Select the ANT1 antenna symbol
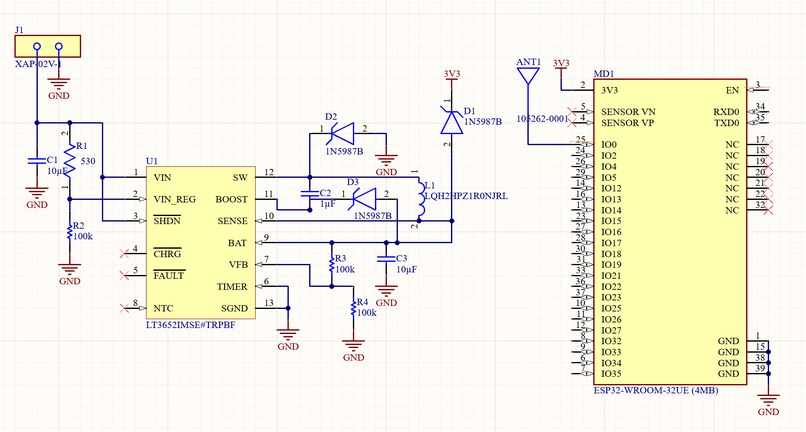This screenshot has width=806, height=432. [x=527, y=75]
